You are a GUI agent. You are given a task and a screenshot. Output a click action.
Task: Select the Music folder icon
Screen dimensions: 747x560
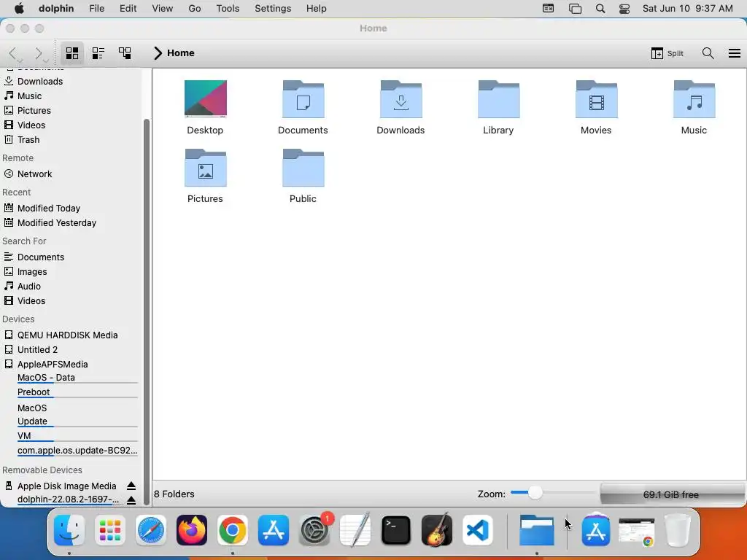point(694,98)
